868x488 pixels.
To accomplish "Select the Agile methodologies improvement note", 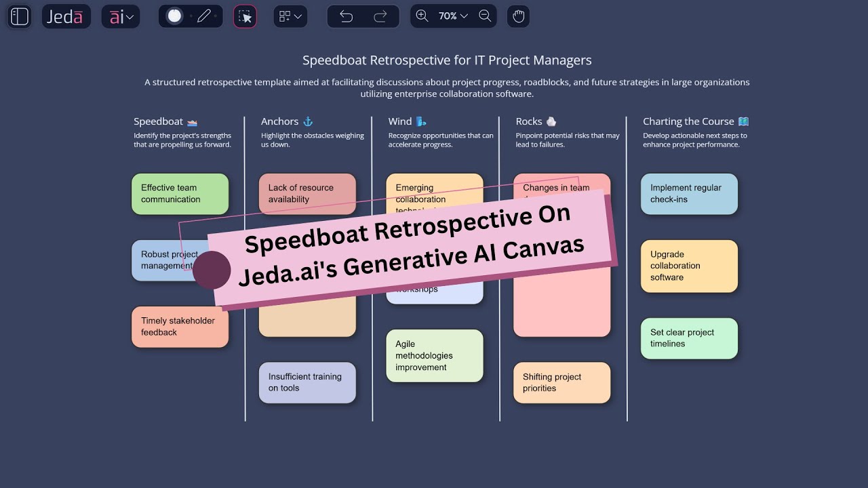I will pyautogui.click(x=435, y=356).
